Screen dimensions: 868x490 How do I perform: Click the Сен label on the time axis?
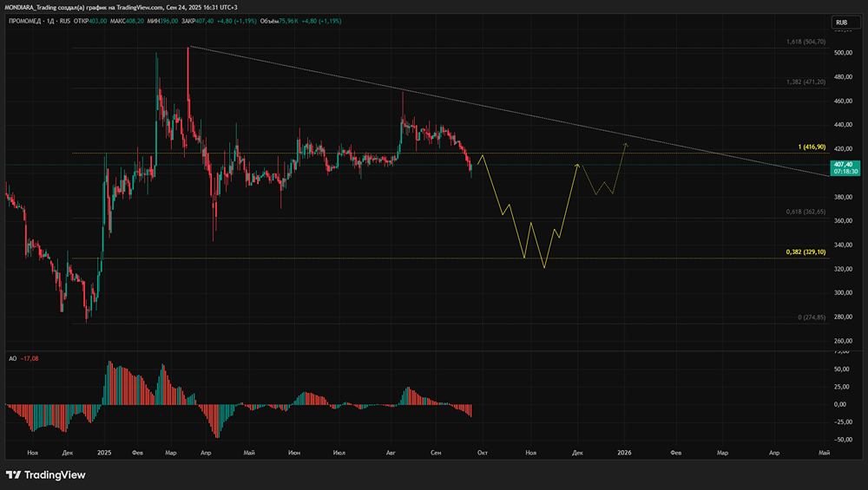[x=436, y=453]
